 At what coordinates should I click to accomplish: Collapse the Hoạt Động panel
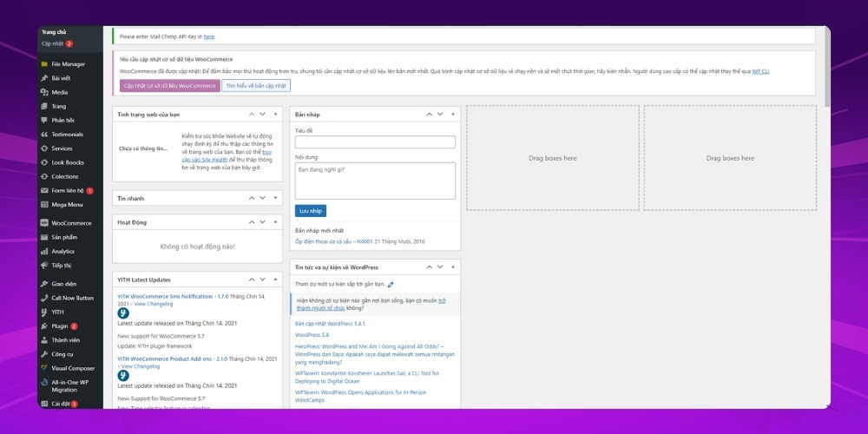(276, 222)
